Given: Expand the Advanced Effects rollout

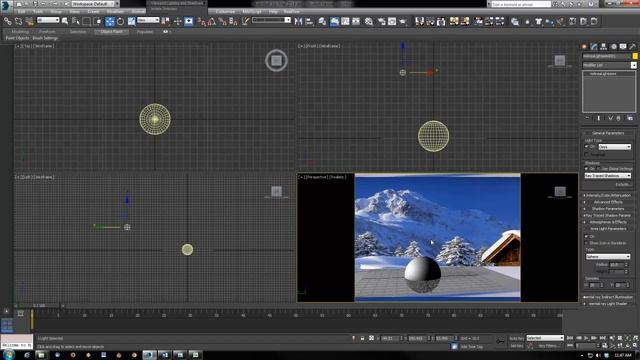Looking at the screenshot, I should click(608, 202).
